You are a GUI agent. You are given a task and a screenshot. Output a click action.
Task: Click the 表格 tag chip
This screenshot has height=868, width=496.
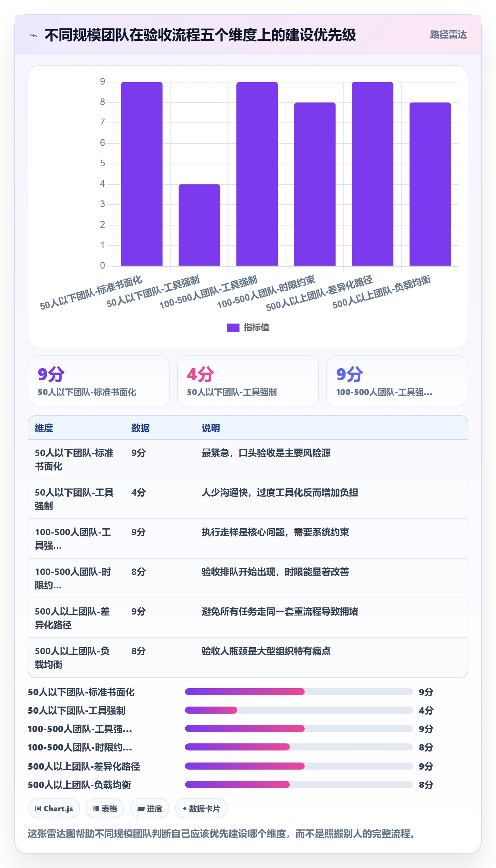105,809
